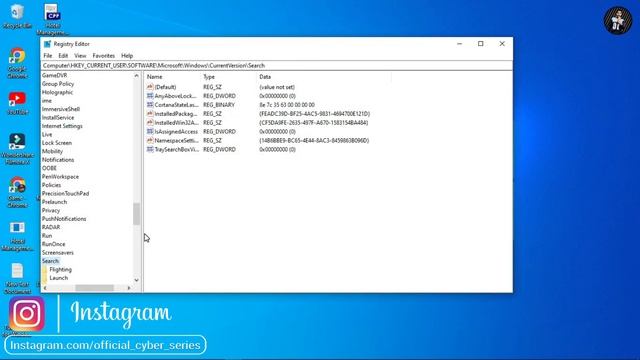Screen dimensions: 640x360
Task: Select the PushNotifications key
Action: (64, 219)
